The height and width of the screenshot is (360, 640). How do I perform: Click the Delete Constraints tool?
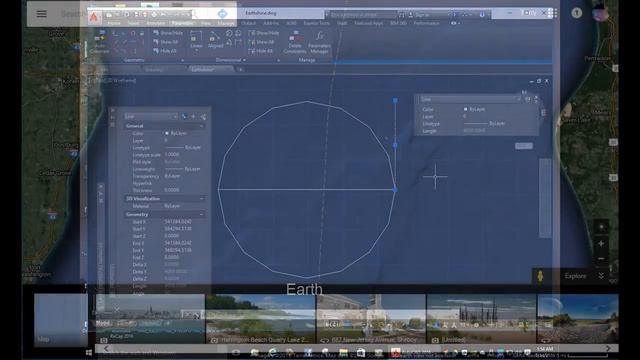pos(295,42)
